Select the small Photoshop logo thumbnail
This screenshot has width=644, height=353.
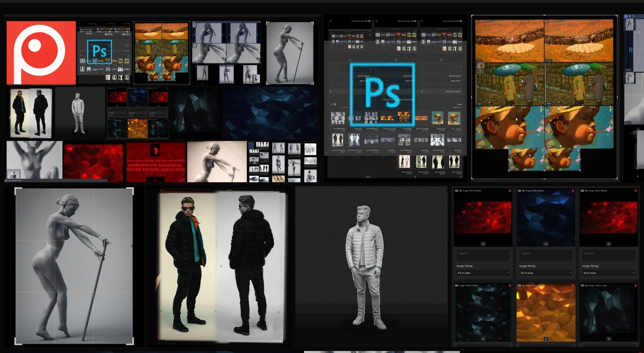[105, 53]
